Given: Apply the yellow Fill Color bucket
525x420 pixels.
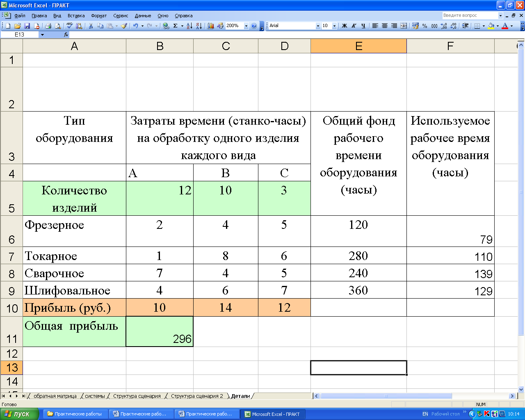Looking at the screenshot, I should coord(491,26).
